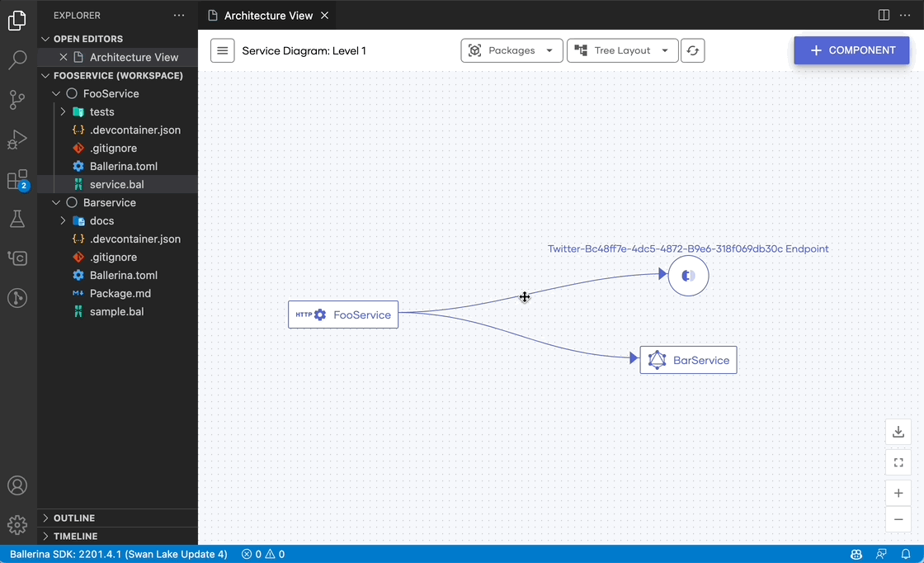924x563 pixels.
Task: Open the Extensions view icon
Action: (x=17, y=180)
